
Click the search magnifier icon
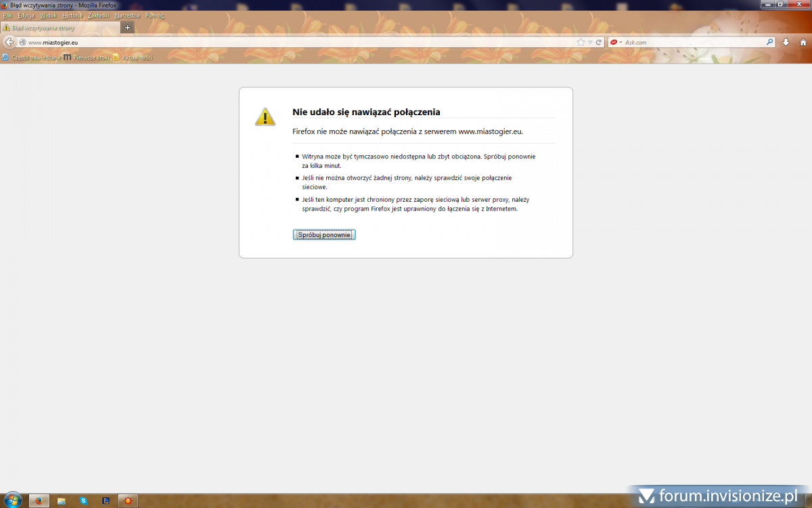769,42
